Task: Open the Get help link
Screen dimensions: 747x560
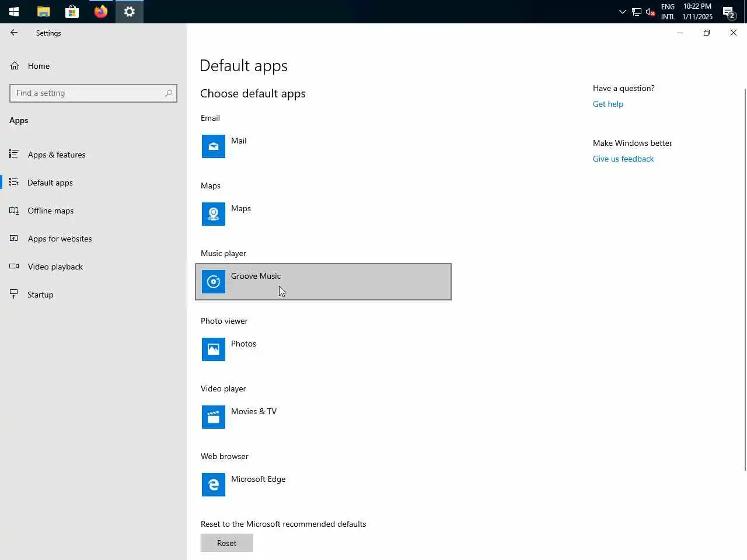Action: pos(608,104)
